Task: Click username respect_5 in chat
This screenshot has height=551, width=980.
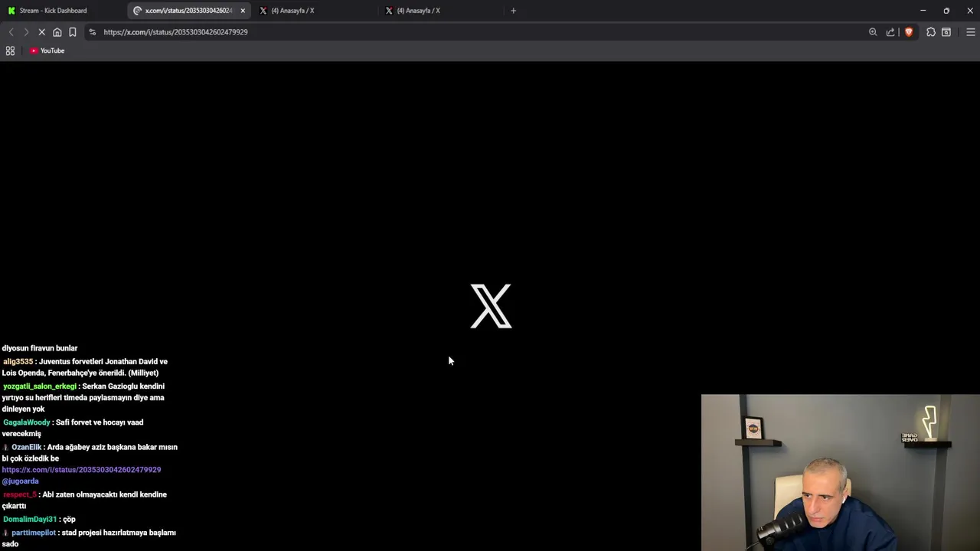Action: [x=20, y=494]
